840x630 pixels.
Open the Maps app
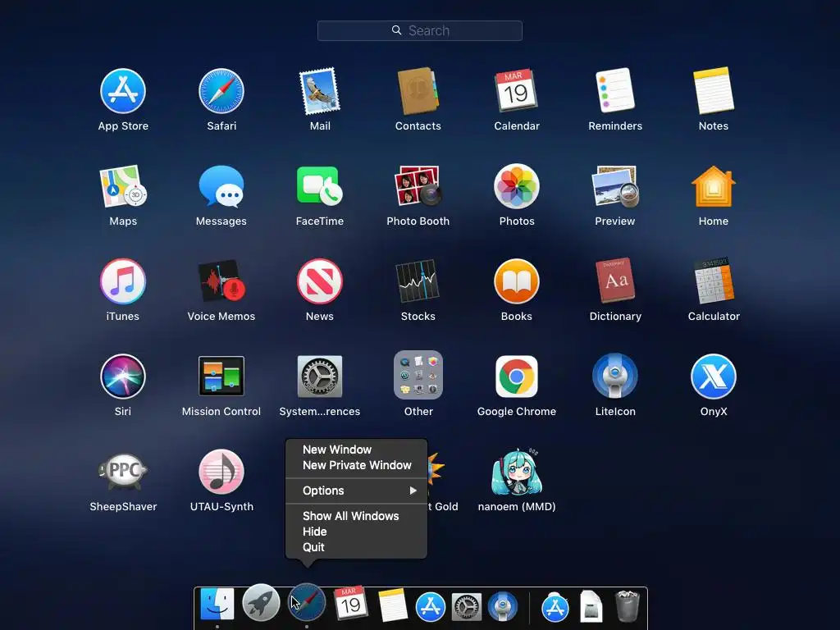123,186
